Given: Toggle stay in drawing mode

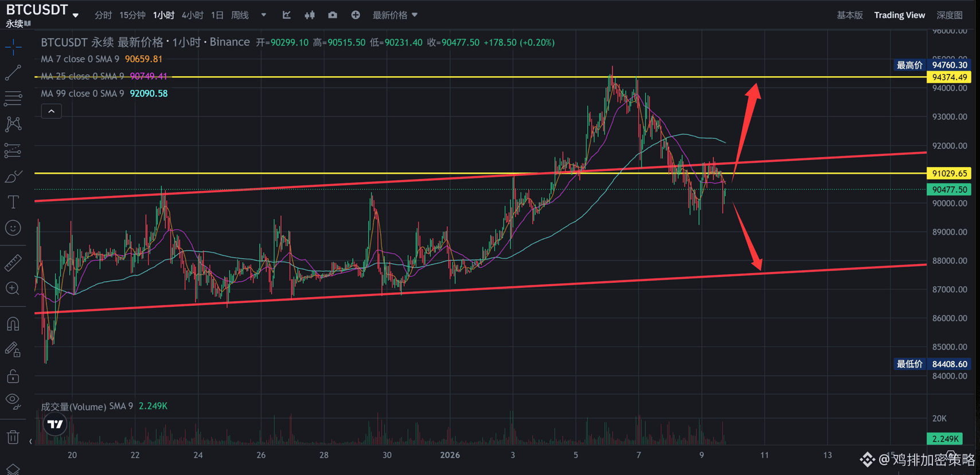Looking at the screenshot, I should tap(13, 350).
